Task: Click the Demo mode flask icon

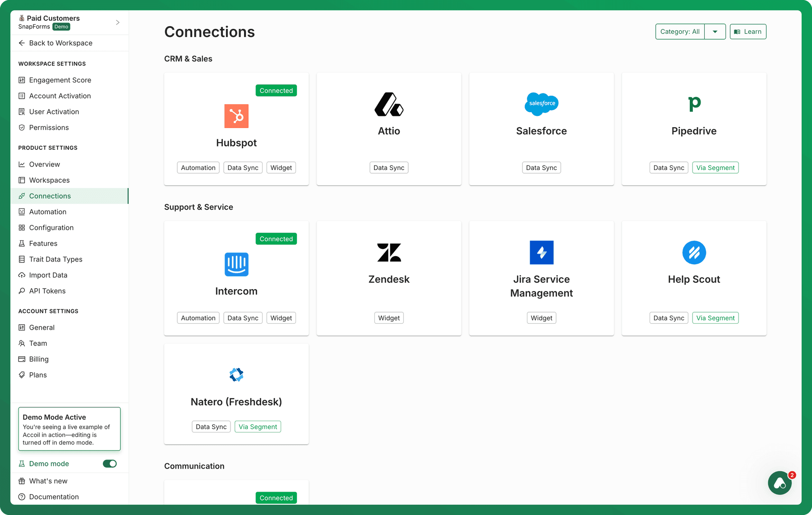Action: [22, 464]
